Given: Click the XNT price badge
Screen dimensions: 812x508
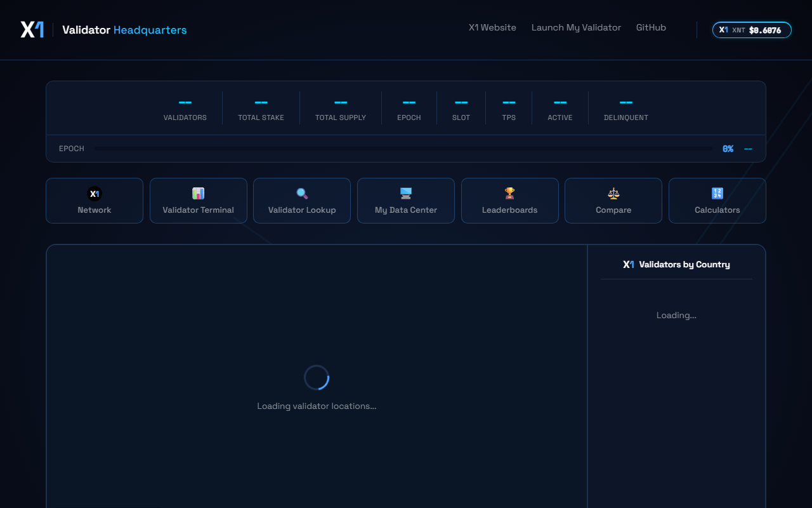Looking at the screenshot, I should coord(752,30).
